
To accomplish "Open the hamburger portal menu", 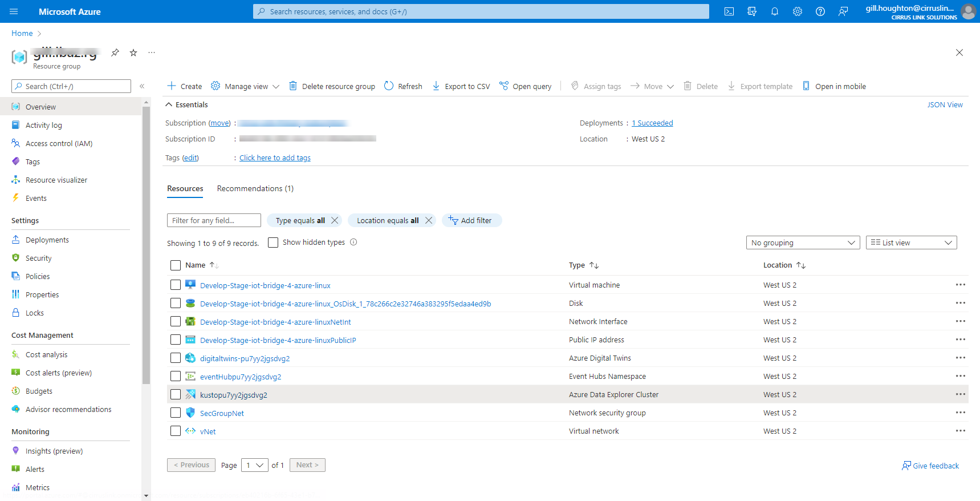I will [x=14, y=11].
